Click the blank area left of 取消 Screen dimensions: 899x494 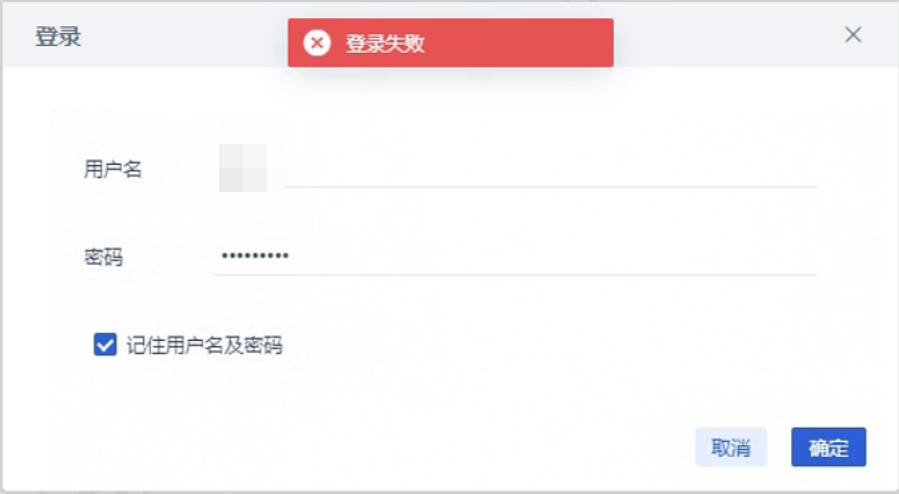(x=450, y=447)
